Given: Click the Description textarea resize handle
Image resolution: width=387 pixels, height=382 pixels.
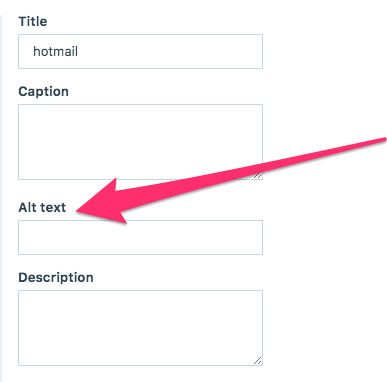Looking at the screenshot, I should tap(257, 361).
